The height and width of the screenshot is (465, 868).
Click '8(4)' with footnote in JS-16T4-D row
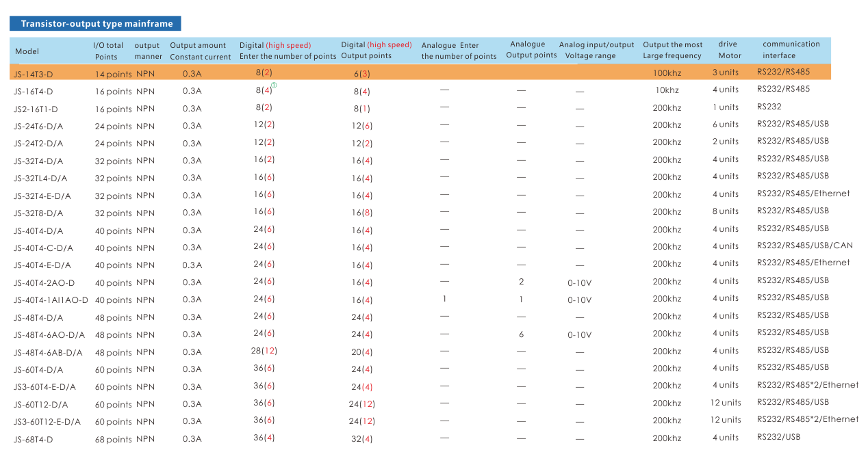coord(266,89)
